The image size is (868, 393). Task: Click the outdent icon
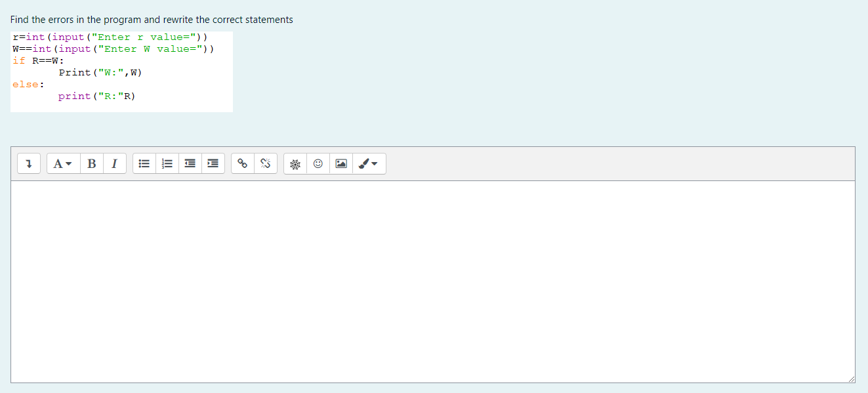[x=190, y=164]
